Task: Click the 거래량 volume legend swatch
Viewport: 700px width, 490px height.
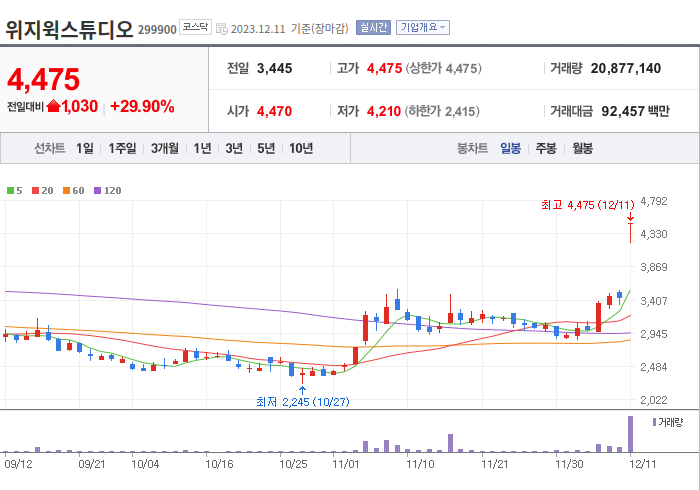Action: click(654, 422)
